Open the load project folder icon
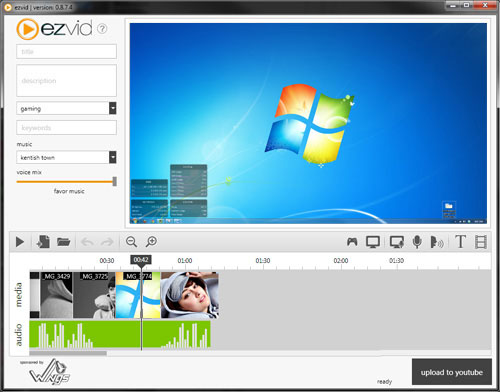The image size is (500, 392). coord(63,242)
